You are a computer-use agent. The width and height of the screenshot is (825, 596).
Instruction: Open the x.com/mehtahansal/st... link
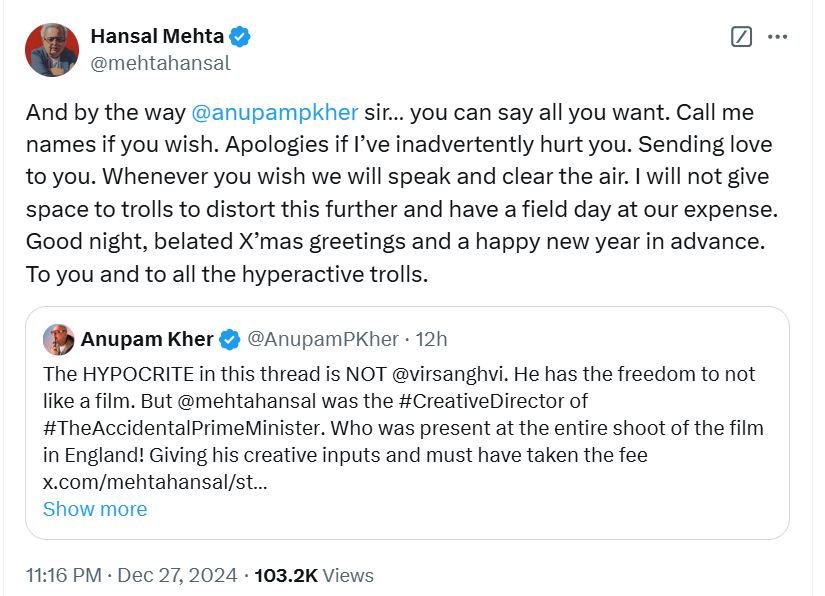(x=155, y=482)
